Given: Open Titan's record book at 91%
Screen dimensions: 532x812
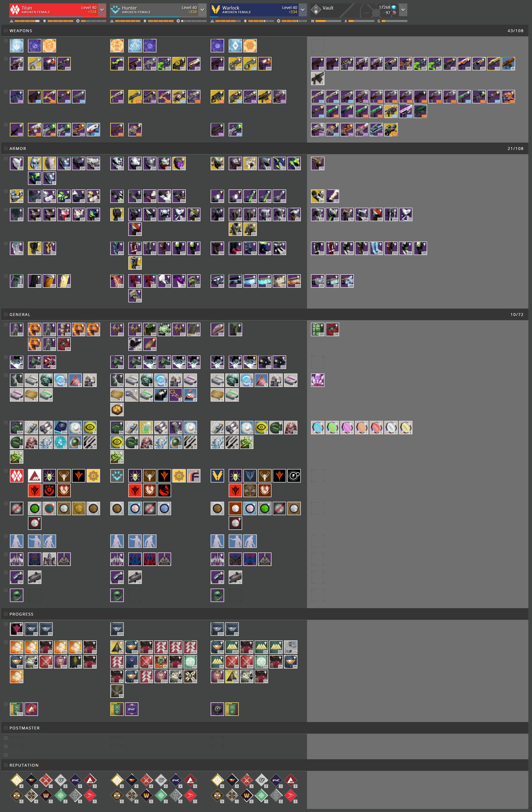Looking at the screenshot, I should (16, 709).
